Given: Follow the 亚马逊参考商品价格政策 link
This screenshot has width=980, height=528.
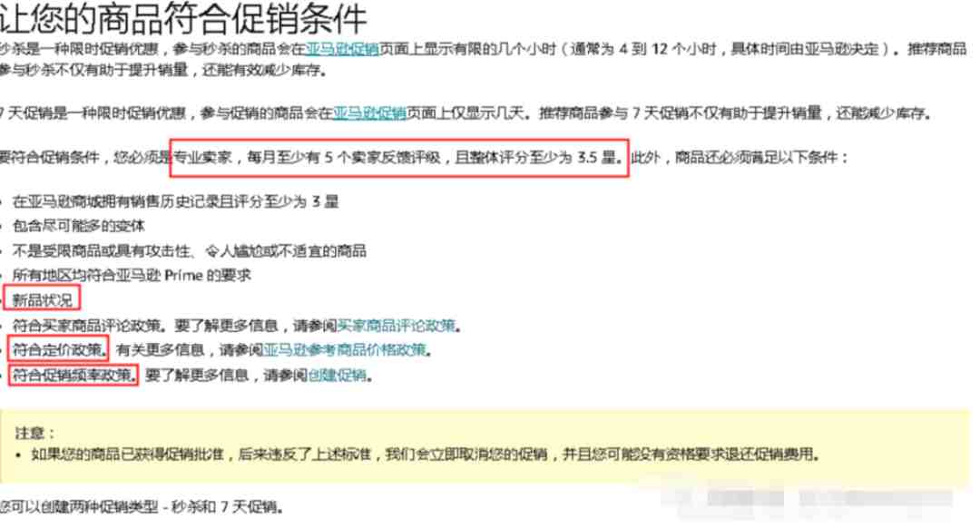Looking at the screenshot, I should tap(345, 350).
